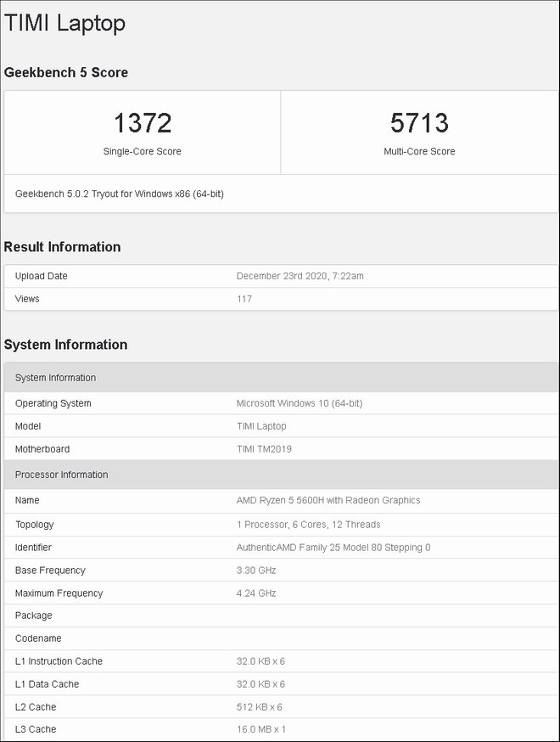This screenshot has height=742, width=560.
Task: Click the Base Frequency label
Action: [50, 571]
